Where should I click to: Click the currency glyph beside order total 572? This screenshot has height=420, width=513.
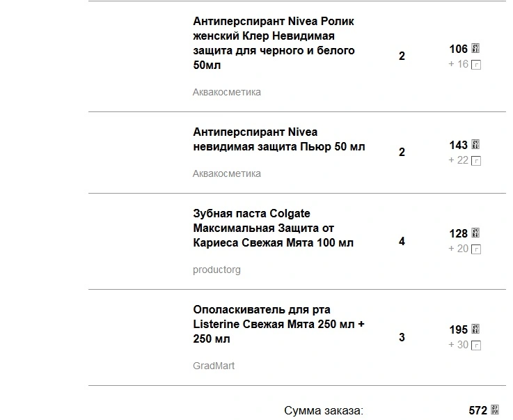pos(495,409)
